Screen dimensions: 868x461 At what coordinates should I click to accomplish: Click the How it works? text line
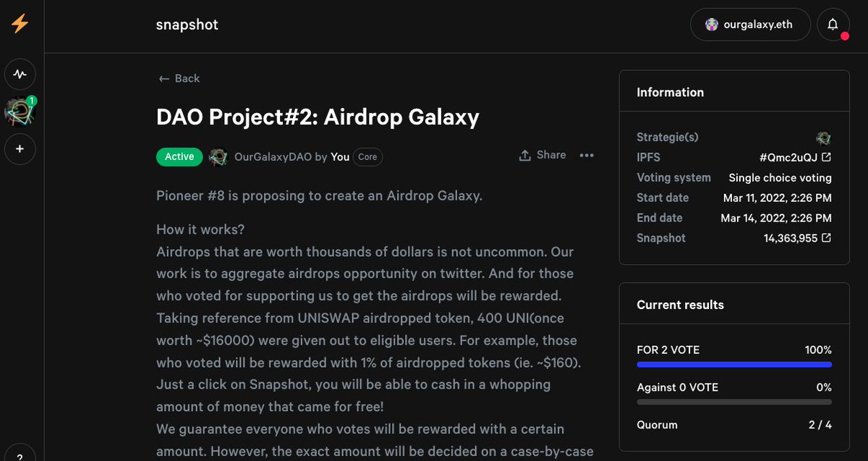tap(200, 230)
